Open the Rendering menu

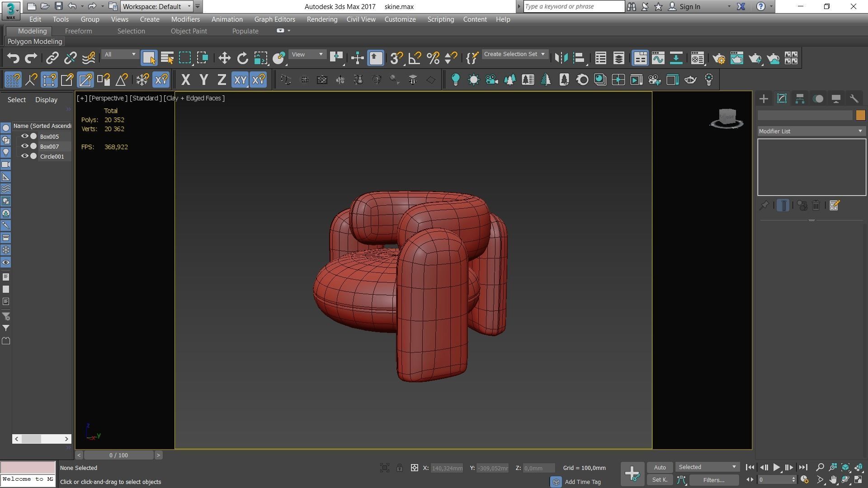tap(322, 19)
